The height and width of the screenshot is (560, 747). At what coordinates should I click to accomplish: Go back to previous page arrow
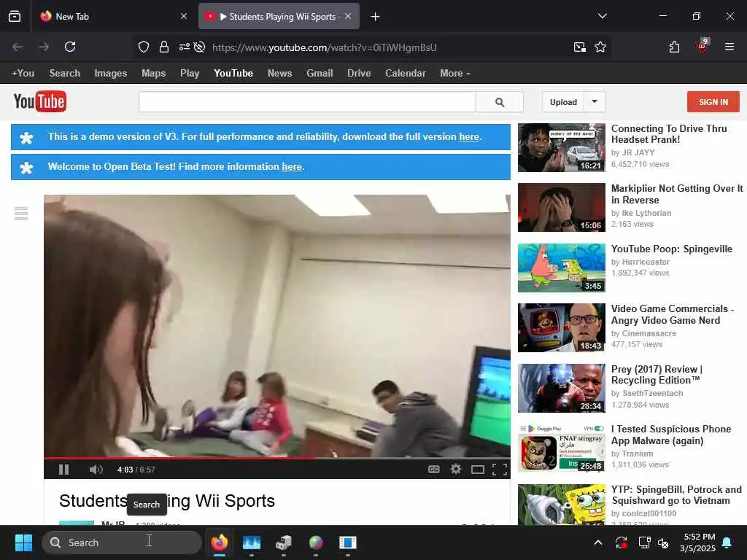click(18, 47)
